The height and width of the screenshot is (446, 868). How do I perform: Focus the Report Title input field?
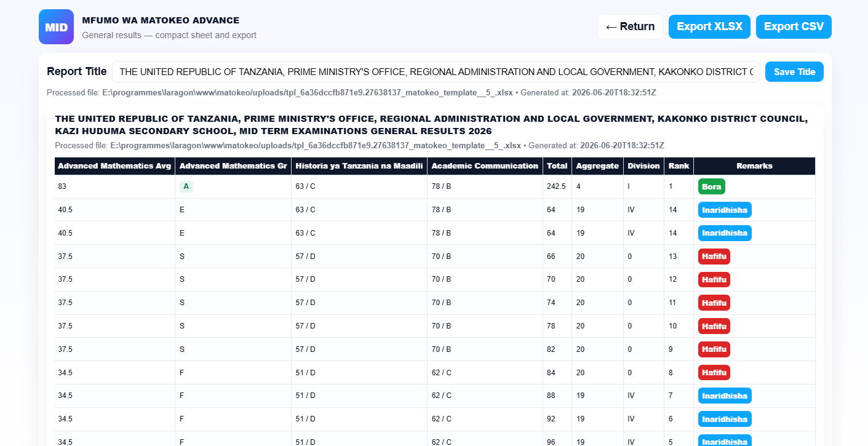436,71
